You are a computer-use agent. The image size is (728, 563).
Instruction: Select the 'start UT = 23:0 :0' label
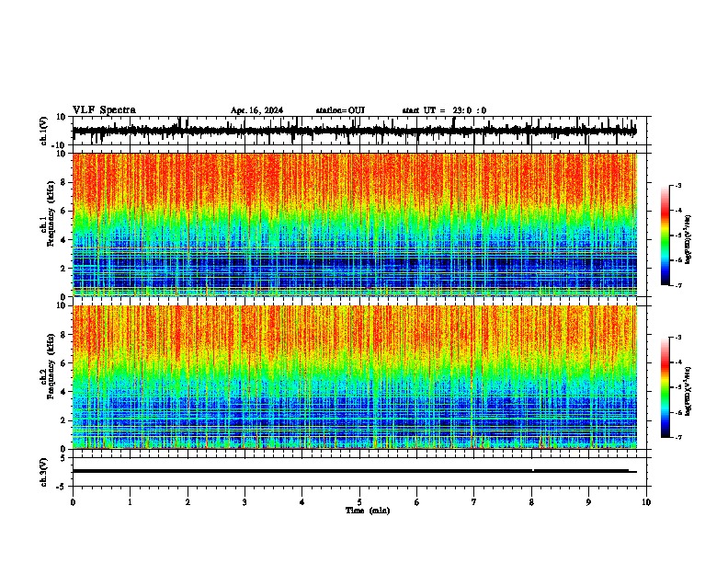point(444,110)
